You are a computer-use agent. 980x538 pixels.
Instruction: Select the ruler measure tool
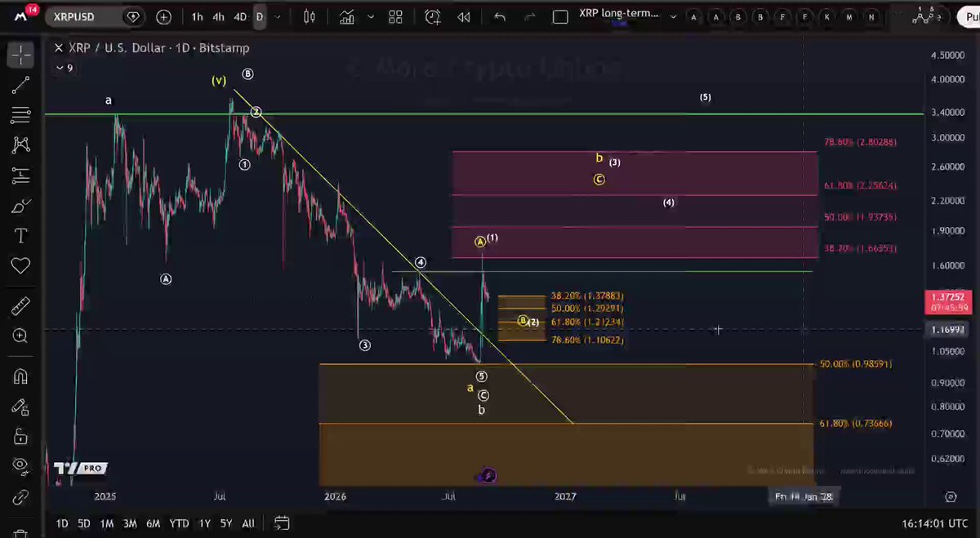click(x=20, y=305)
